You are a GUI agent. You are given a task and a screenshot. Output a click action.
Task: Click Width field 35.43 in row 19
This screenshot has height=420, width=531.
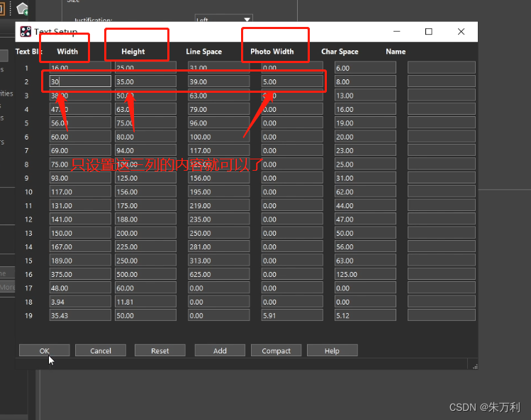(x=80, y=315)
